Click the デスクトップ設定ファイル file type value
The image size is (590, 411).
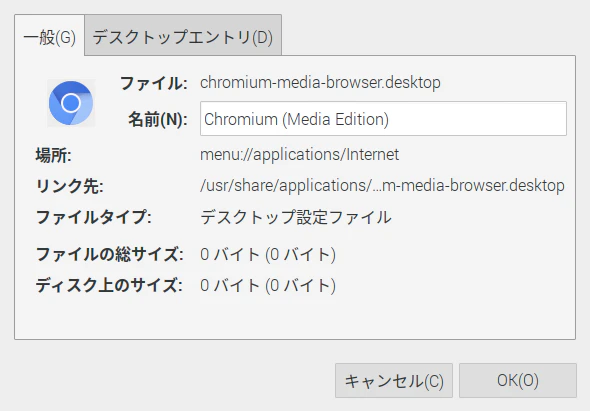point(296,217)
